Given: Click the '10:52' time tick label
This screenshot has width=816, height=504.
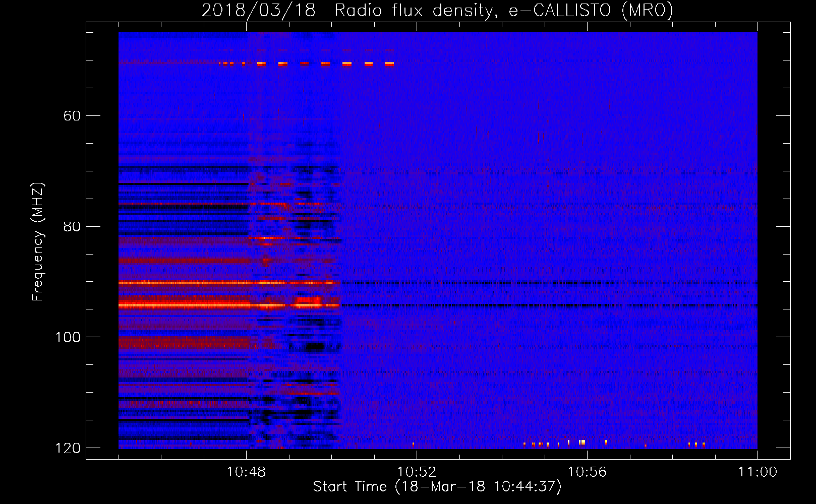Looking at the screenshot, I should tap(417, 472).
